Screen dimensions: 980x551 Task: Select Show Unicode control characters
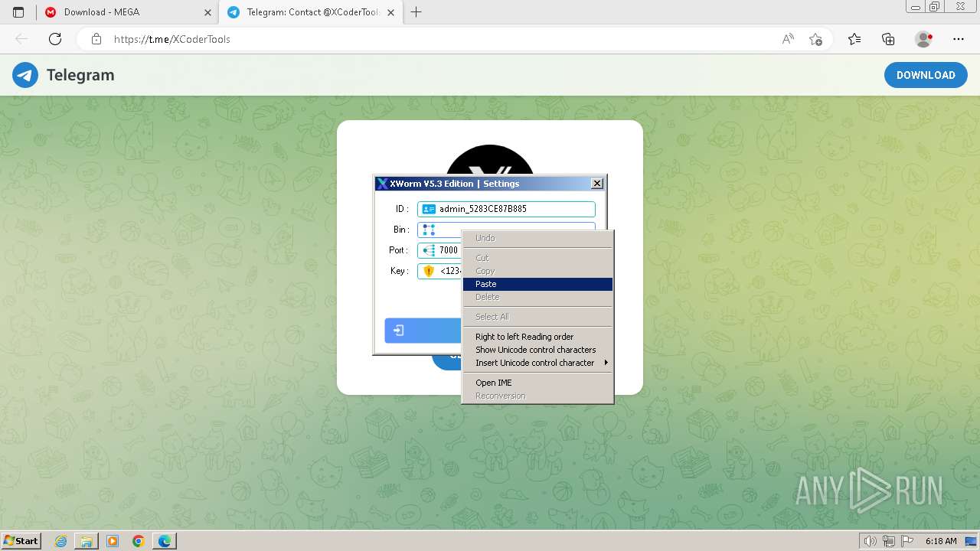point(537,350)
